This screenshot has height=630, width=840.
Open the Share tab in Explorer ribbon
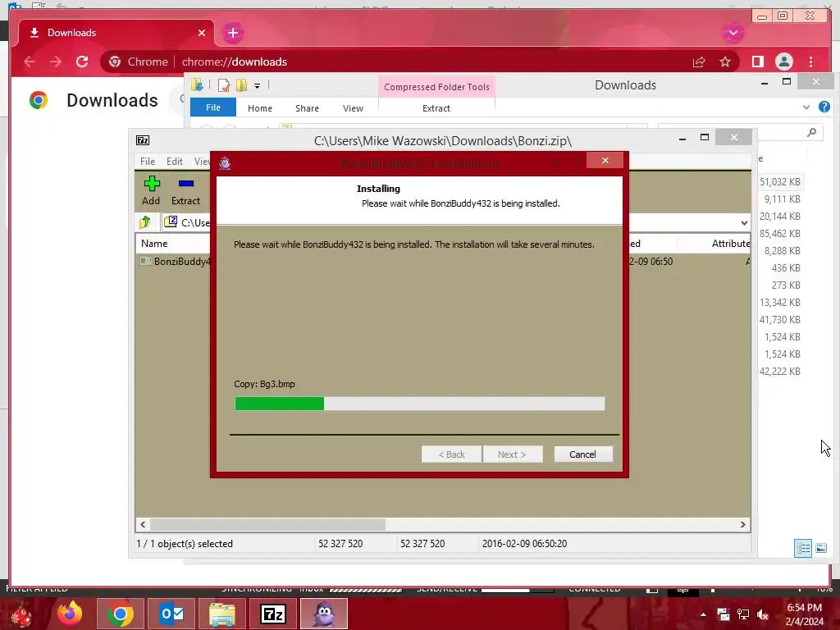coord(307,107)
